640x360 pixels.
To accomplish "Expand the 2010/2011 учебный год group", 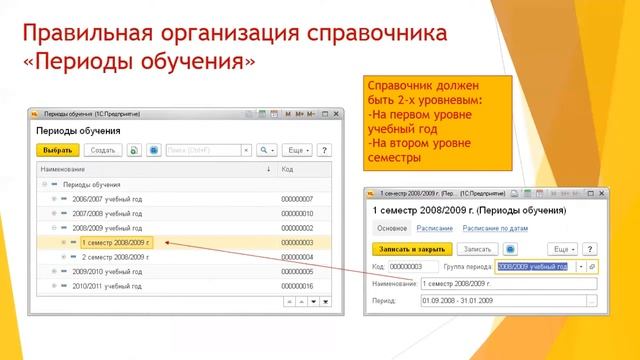I will (54, 286).
